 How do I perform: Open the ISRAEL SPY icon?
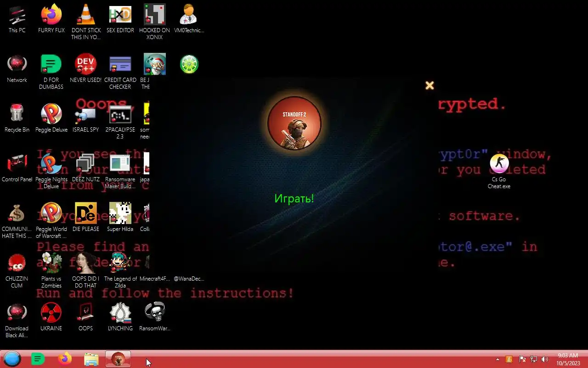[86, 118]
